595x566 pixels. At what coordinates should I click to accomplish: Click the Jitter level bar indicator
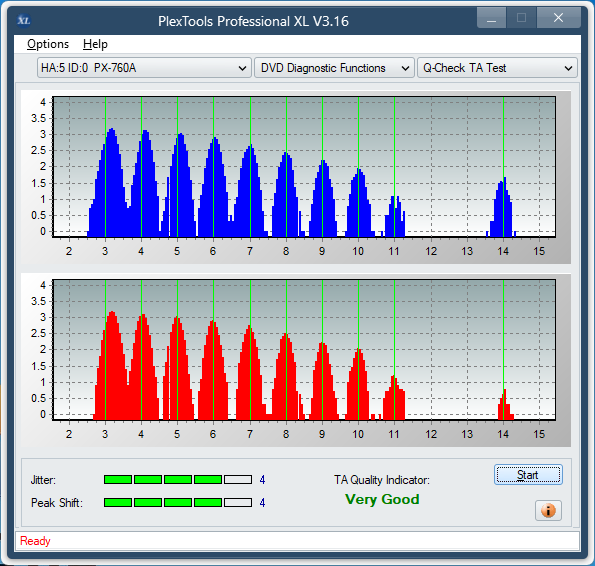[x=178, y=480]
